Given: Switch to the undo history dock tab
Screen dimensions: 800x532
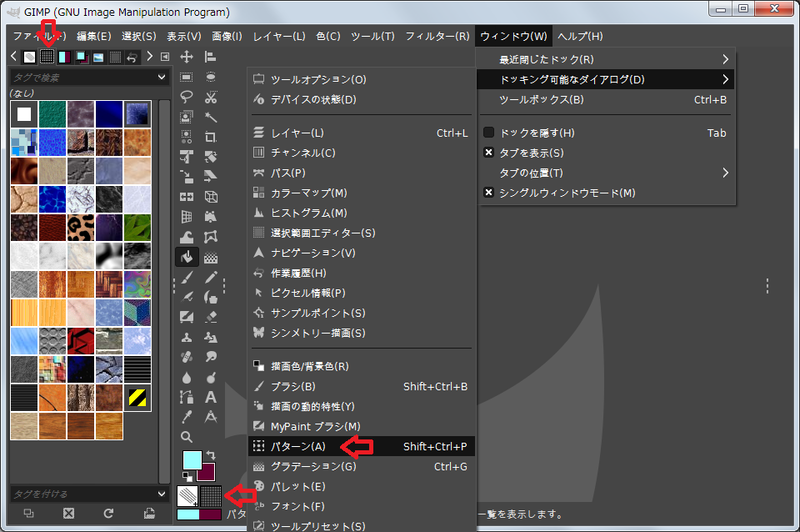Looking at the screenshot, I should 132,57.
